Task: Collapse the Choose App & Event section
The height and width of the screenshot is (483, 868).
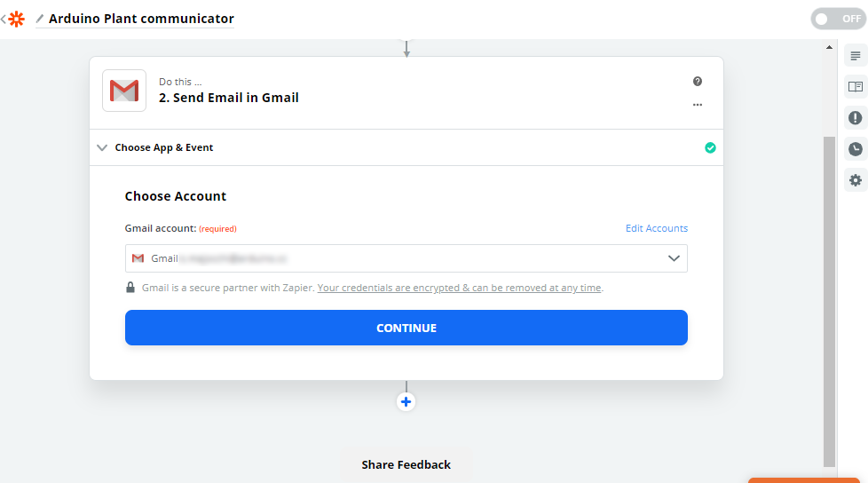Action: click(x=102, y=147)
